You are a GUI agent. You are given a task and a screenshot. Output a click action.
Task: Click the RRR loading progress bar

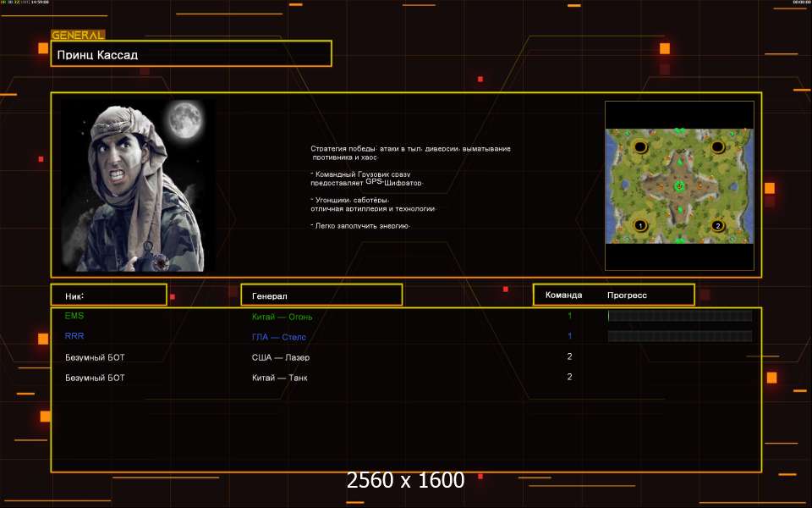[x=679, y=336]
